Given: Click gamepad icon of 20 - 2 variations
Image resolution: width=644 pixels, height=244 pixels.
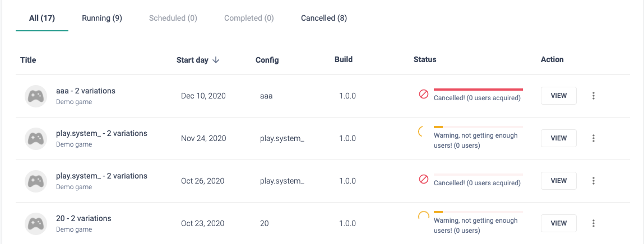Looking at the screenshot, I should tap(36, 224).
